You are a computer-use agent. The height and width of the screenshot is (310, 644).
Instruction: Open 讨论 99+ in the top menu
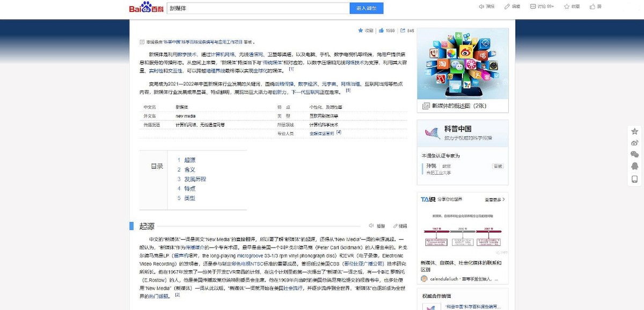543,6
